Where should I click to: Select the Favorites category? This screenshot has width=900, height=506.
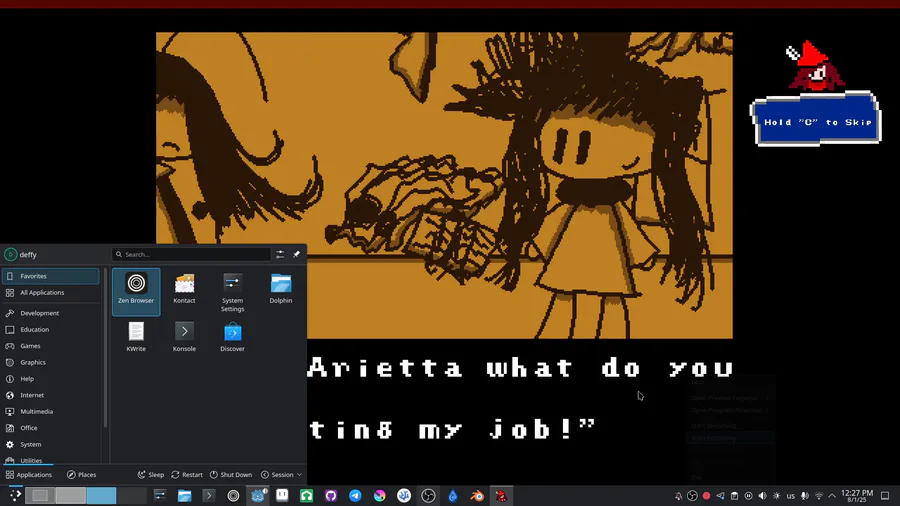51,276
